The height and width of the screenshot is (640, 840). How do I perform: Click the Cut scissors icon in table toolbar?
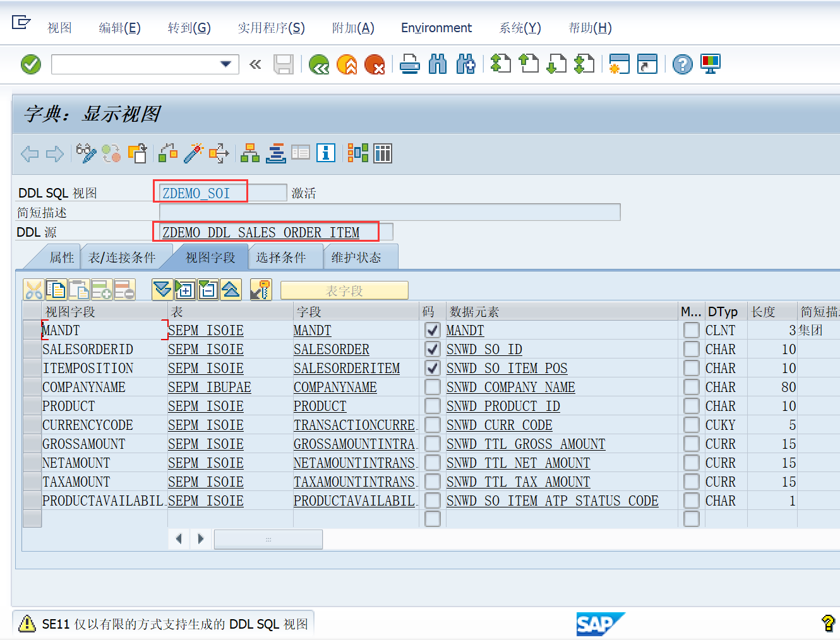pyautogui.click(x=33, y=290)
